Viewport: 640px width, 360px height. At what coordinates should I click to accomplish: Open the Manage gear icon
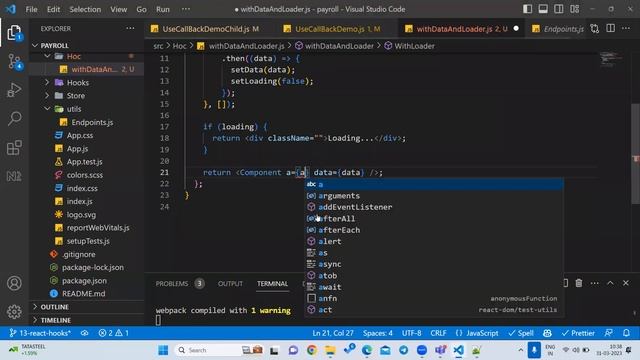14,311
